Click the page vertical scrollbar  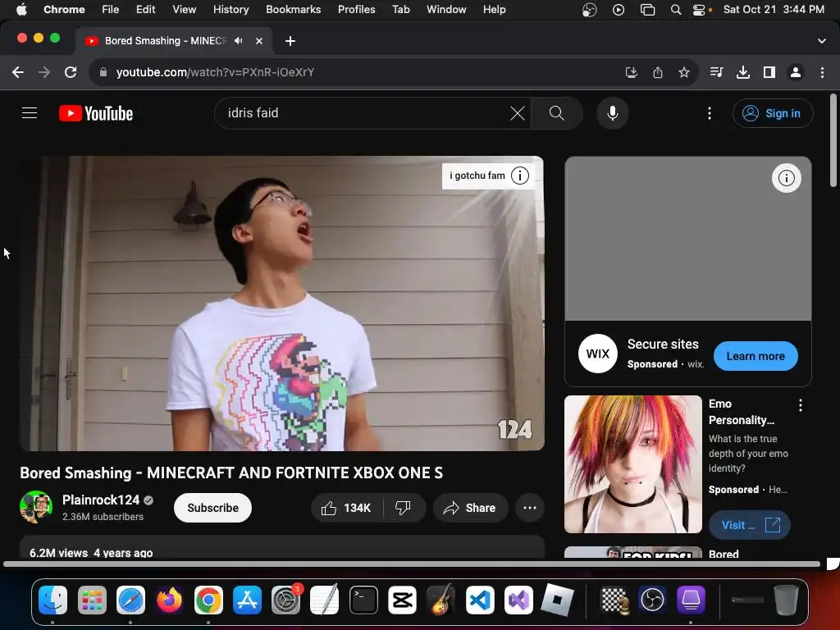tap(833, 140)
